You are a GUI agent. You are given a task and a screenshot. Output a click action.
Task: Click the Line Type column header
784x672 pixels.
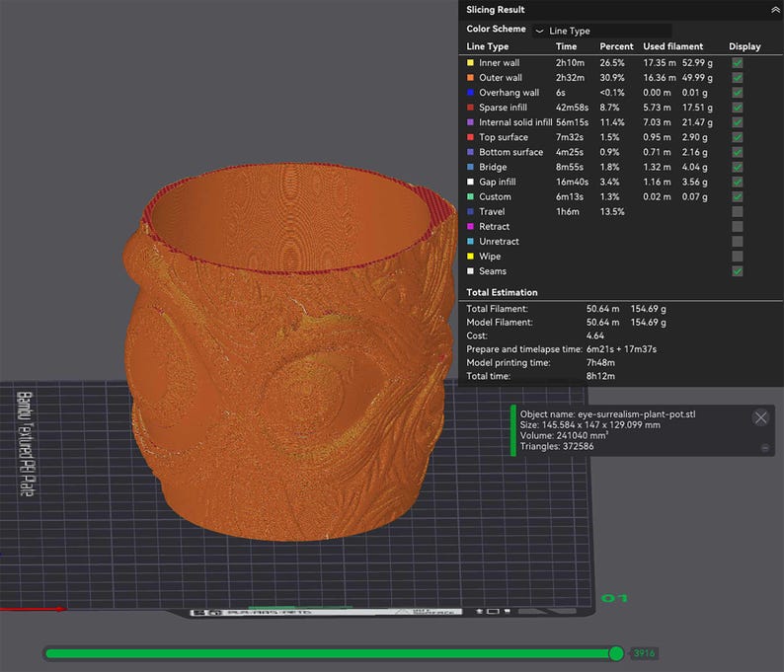488,46
